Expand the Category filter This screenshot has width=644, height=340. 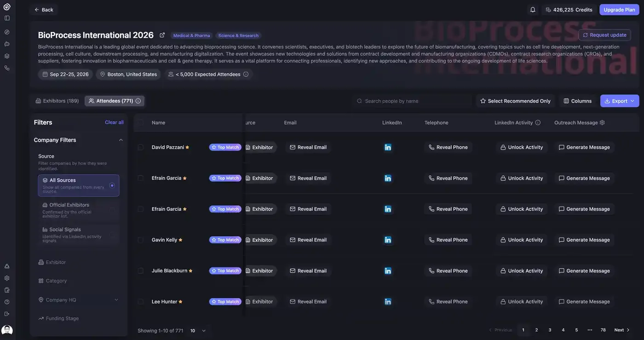coord(52,281)
